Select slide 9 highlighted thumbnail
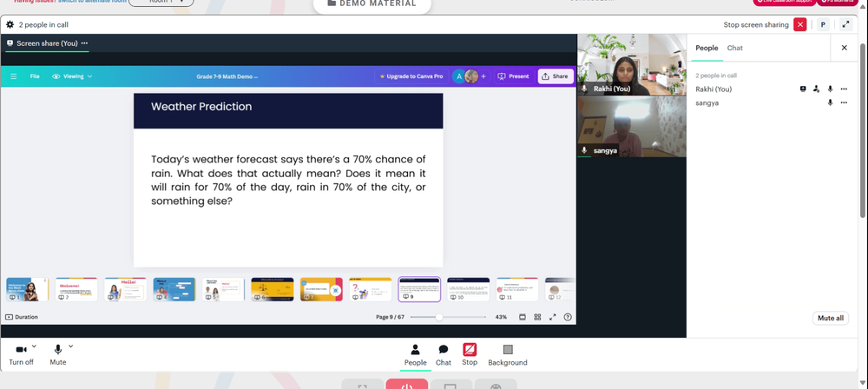 [419, 289]
